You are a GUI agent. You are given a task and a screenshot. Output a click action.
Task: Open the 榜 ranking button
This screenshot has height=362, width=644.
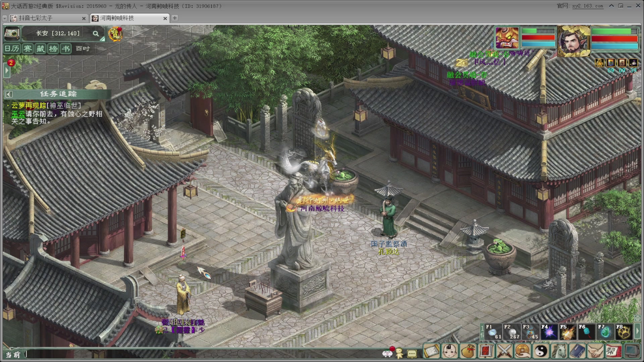[53, 49]
